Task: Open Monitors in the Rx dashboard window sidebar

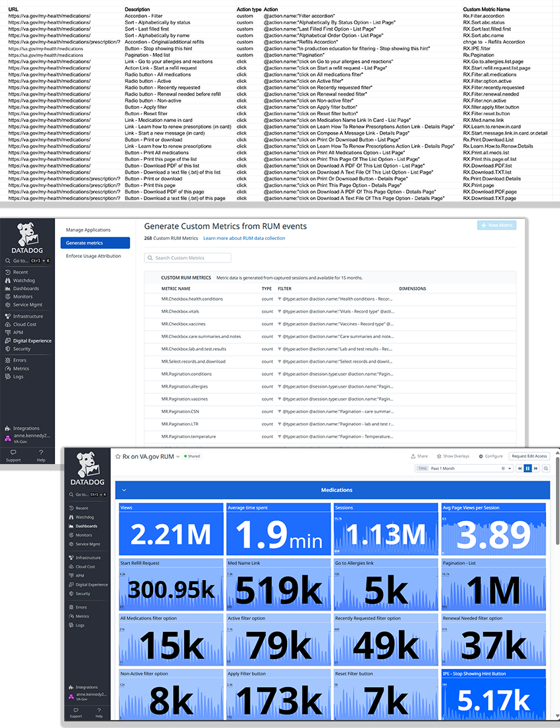Action: click(80, 535)
